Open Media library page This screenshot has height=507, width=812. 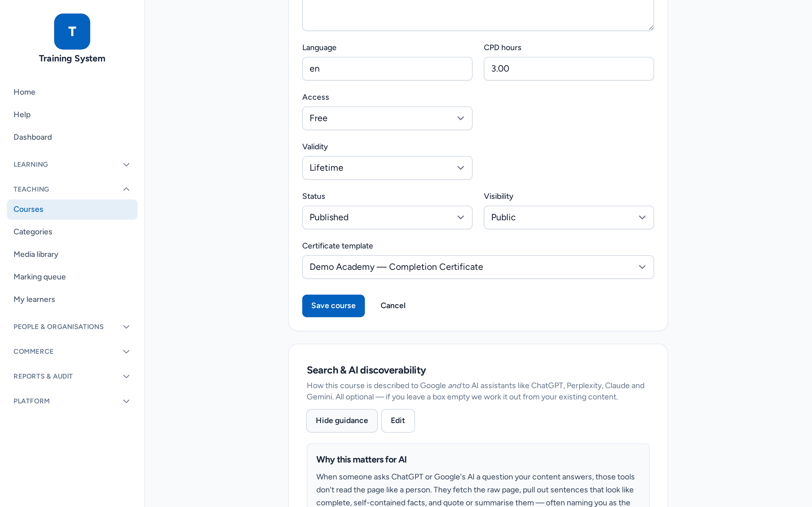pos(36,254)
